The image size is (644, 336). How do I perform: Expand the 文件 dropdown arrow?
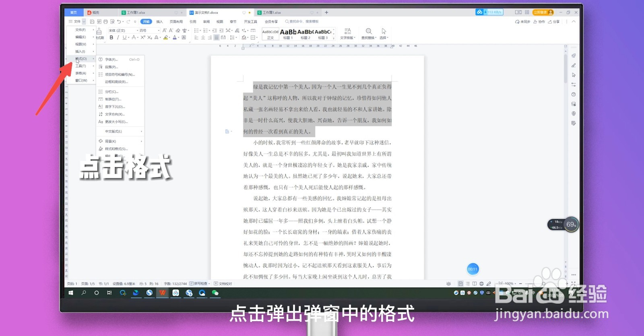pyautogui.click(x=84, y=22)
